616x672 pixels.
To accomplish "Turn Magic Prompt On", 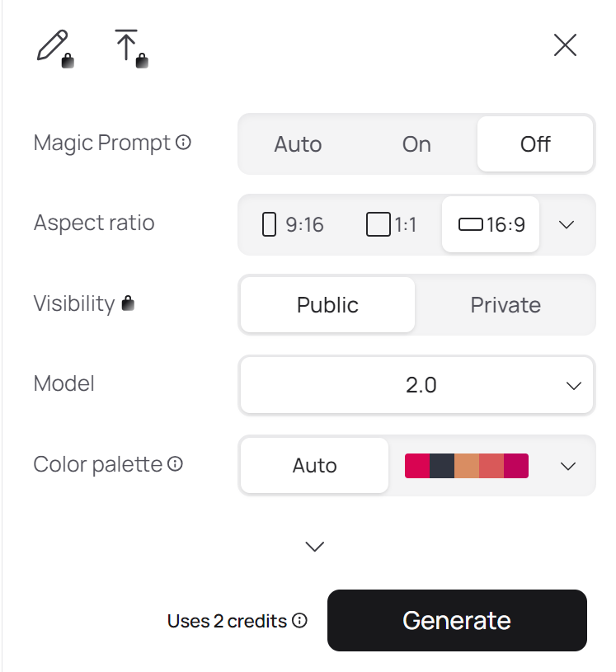I will (x=416, y=144).
